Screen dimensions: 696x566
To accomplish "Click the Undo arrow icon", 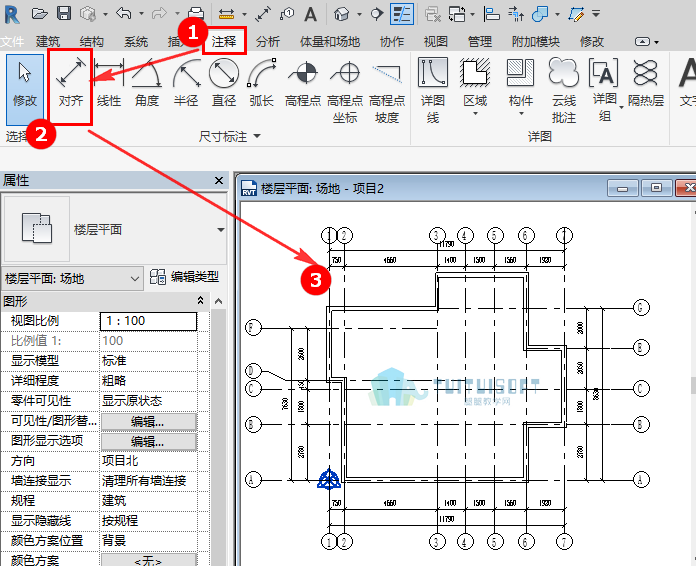I will 124,14.
